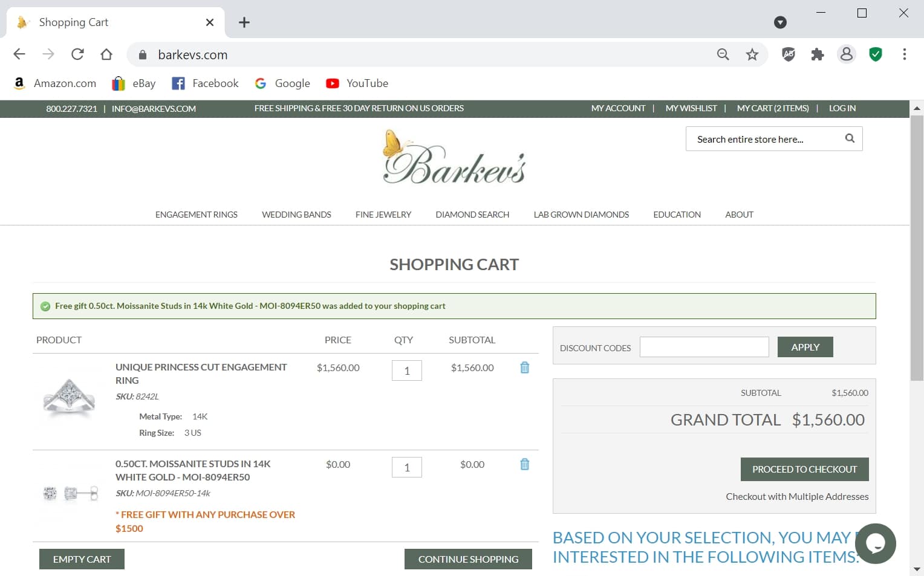Screen dimensions: 924x576
Task: Close the Shopping Cart tab
Action: click(210, 22)
